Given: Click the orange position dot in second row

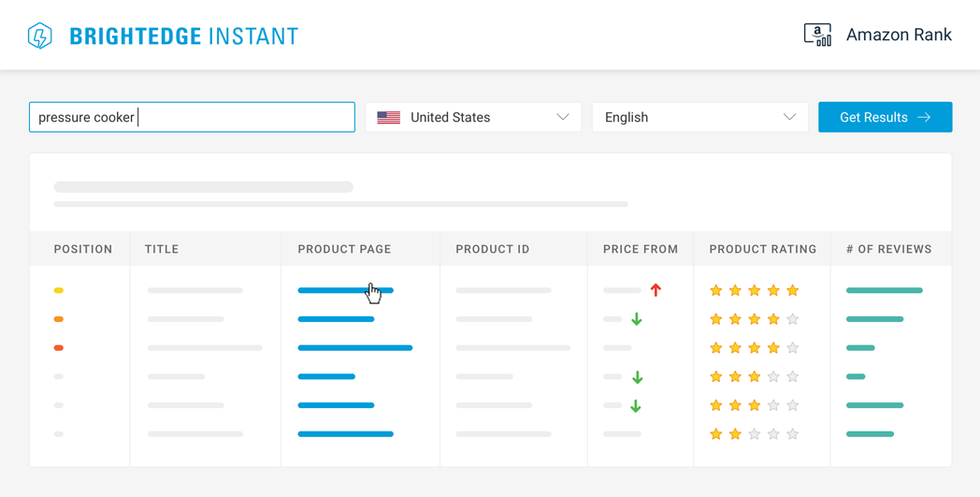Looking at the screenshot, I should tap(59, 319).
